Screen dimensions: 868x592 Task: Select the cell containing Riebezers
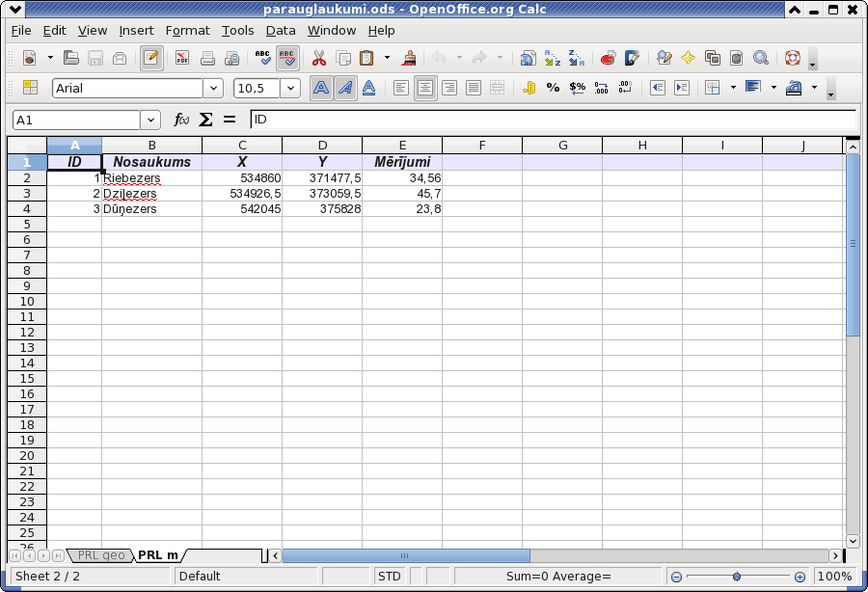click(151, 178)
